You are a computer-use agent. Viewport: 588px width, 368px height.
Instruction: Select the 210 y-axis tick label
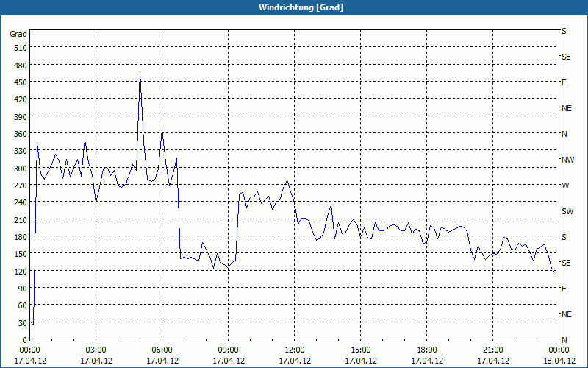pyautogui.click(x=21, y=219)
